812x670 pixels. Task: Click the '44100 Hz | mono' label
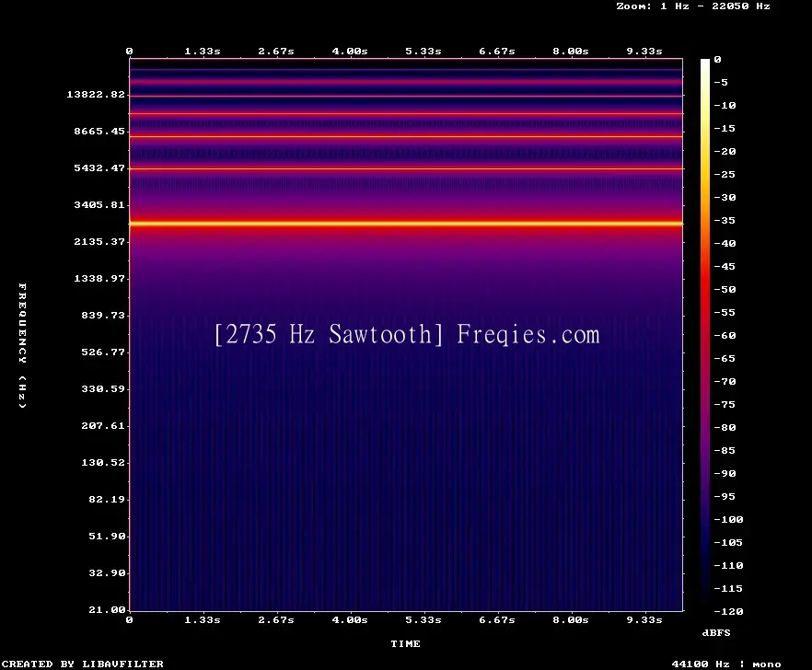tap(726, 664)
